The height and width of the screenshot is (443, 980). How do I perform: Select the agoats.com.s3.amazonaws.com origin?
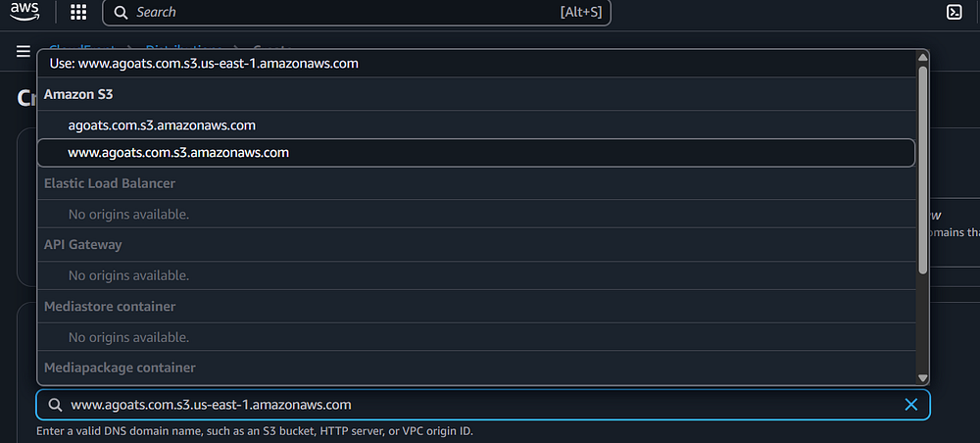coord(162,125)
